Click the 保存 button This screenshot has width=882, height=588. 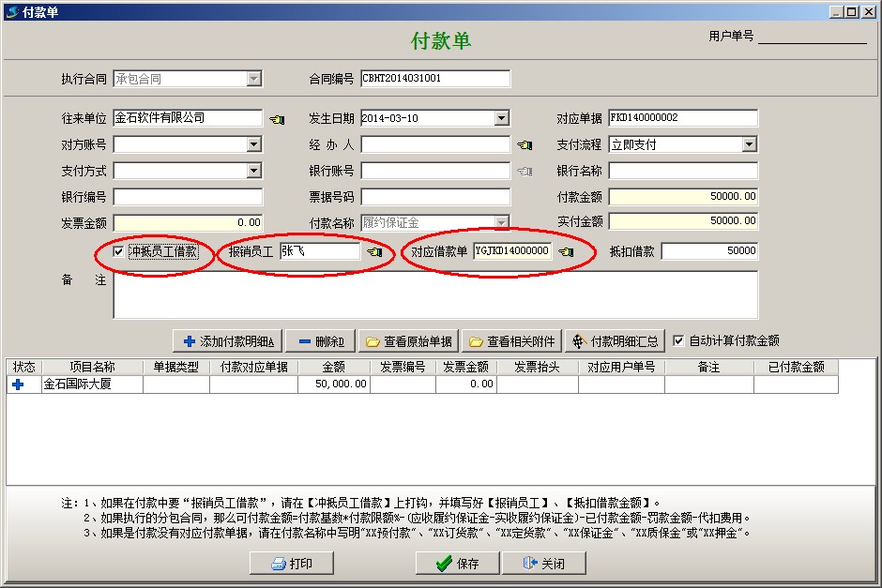457,563
